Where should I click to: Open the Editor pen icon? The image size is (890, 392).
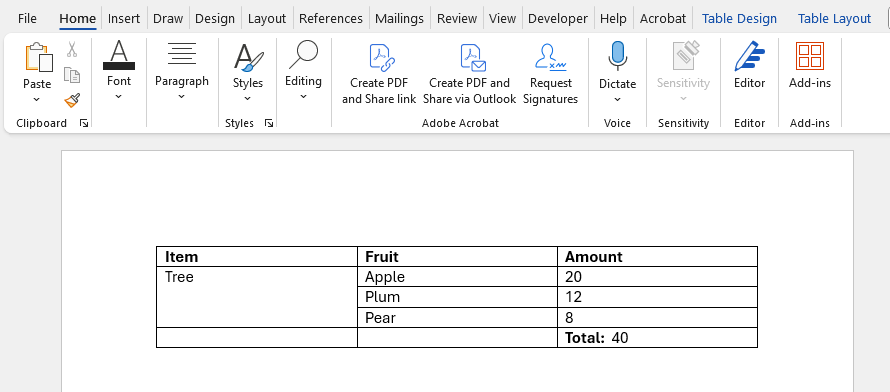pyautogui.click(x=749, y=57)
